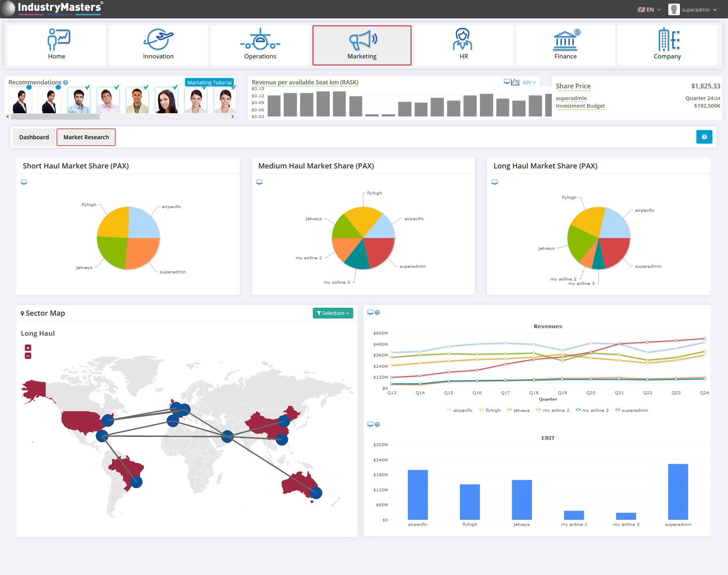
Task: Open the EN language dropdown
Action: [649, 10]
